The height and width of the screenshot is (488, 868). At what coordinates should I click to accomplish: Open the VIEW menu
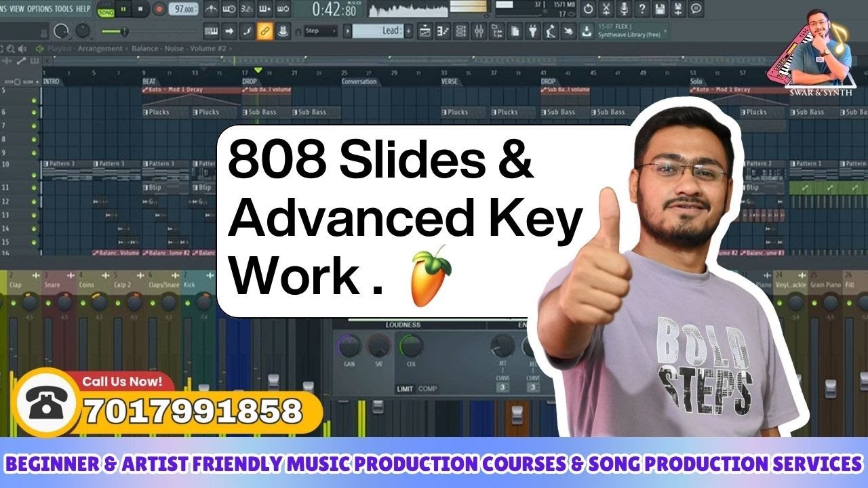coord(16,9)
